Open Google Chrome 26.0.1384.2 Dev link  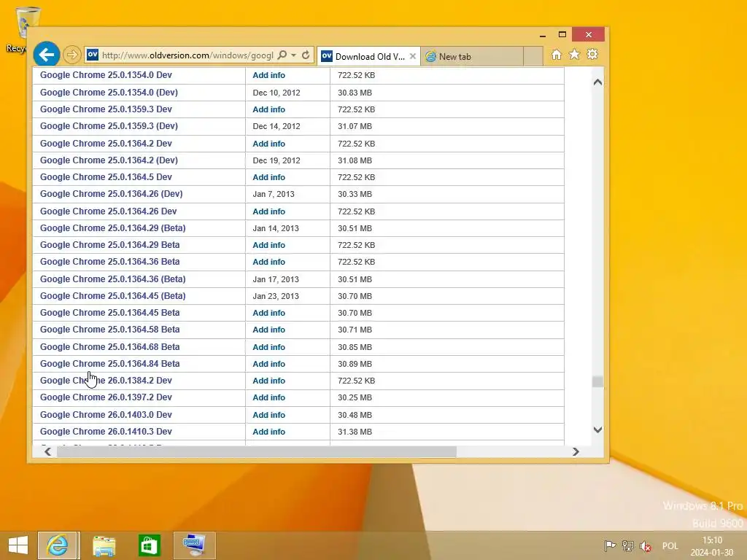106,381
